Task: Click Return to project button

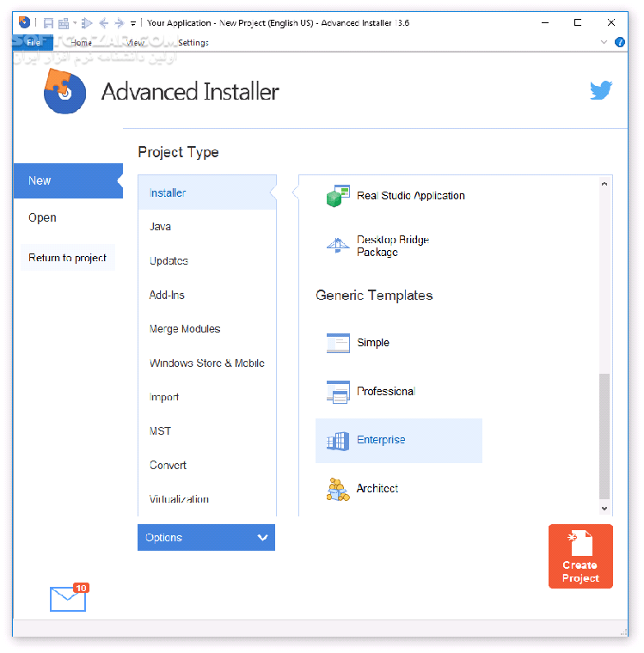Action: (x=68, y=258)
